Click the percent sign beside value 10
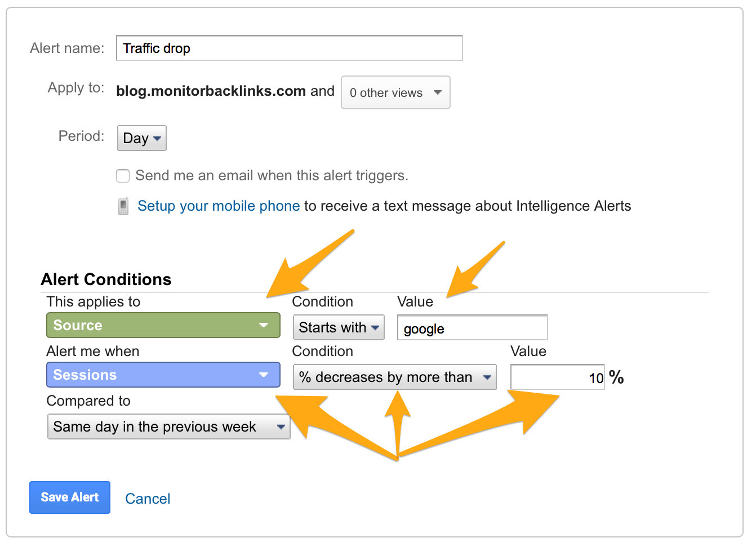 pos(616,377)
